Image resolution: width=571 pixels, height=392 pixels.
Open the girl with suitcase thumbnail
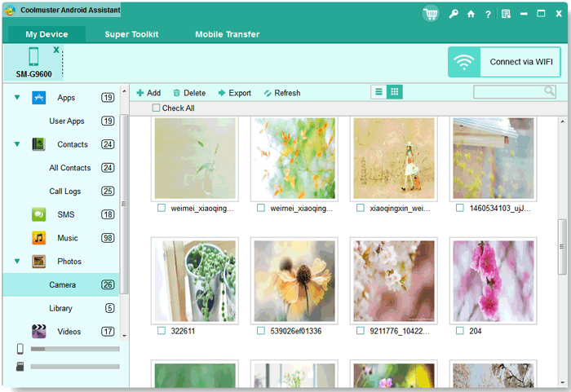[394, 158]
